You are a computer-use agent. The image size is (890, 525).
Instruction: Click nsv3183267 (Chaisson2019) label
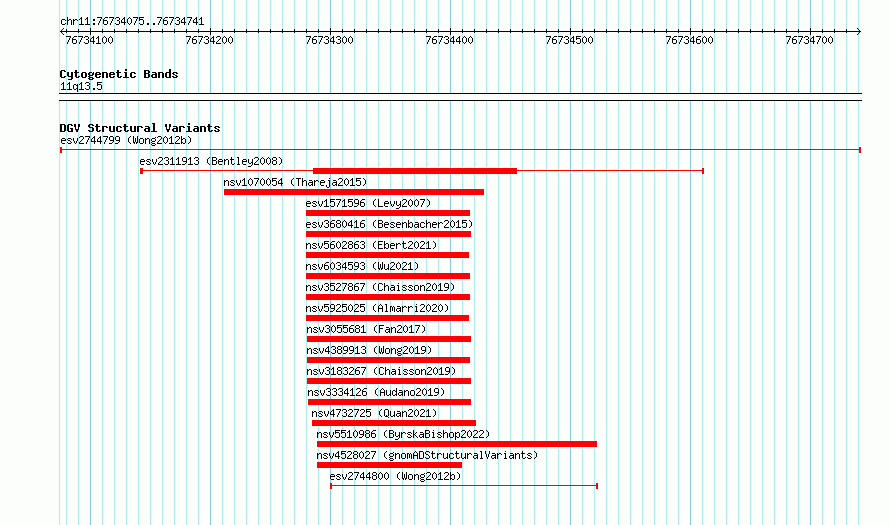381,371
